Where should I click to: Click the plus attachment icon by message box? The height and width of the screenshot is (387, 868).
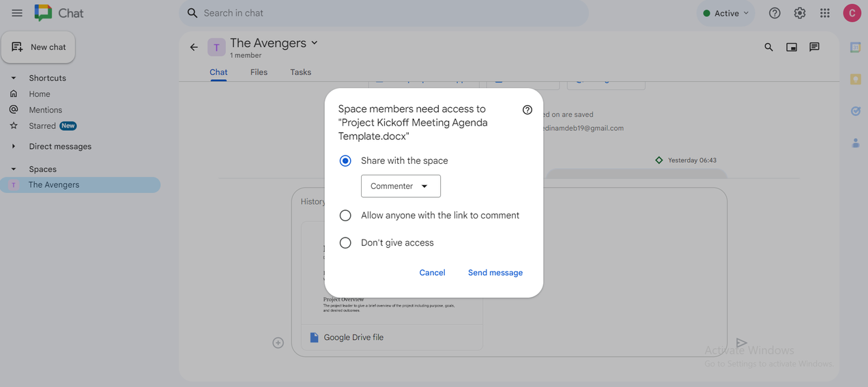point(278,343)
